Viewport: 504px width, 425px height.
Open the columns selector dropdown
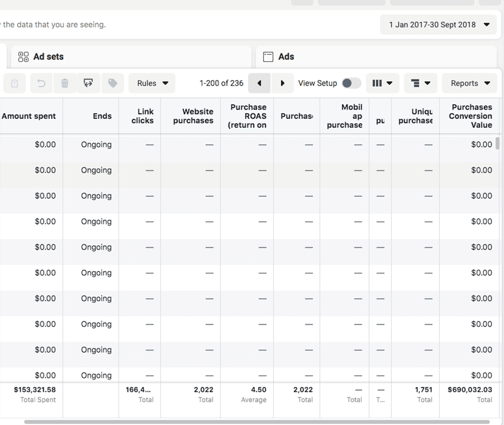[x=383, y=84]
